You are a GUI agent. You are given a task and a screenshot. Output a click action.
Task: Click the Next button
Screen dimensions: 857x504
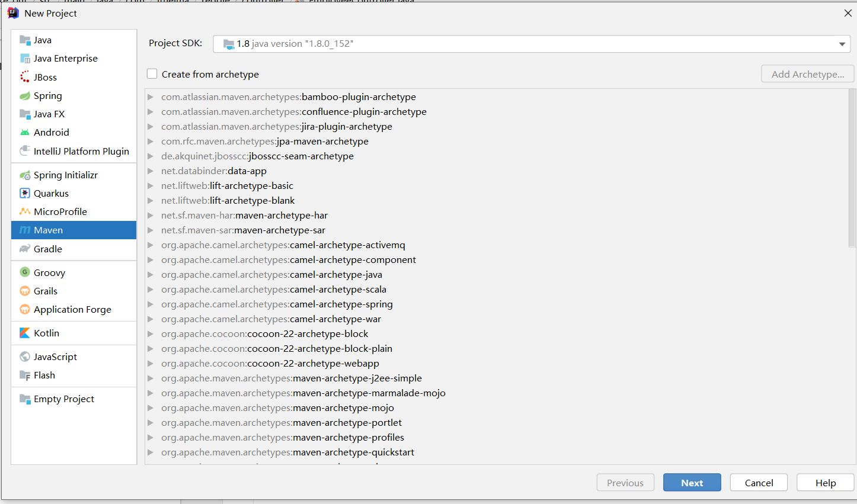point(692,483)
